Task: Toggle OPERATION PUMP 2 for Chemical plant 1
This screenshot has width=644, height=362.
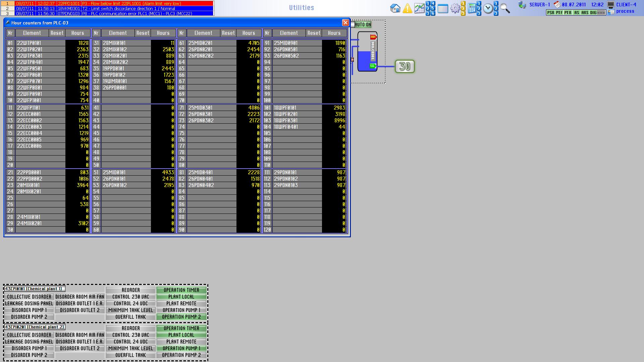Action: [x=181, y=317]
